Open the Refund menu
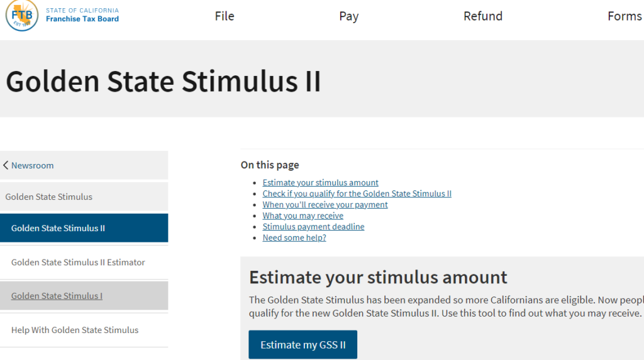 click(x=482, y=16)
